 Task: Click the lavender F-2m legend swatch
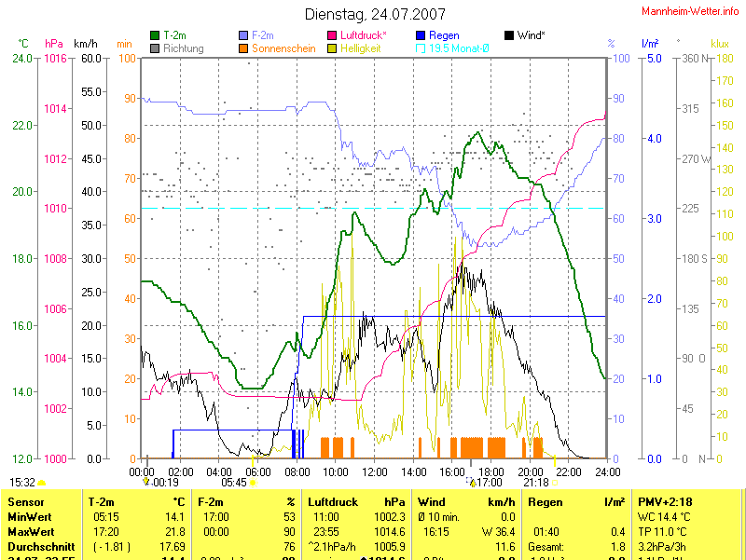click(243, 35)
